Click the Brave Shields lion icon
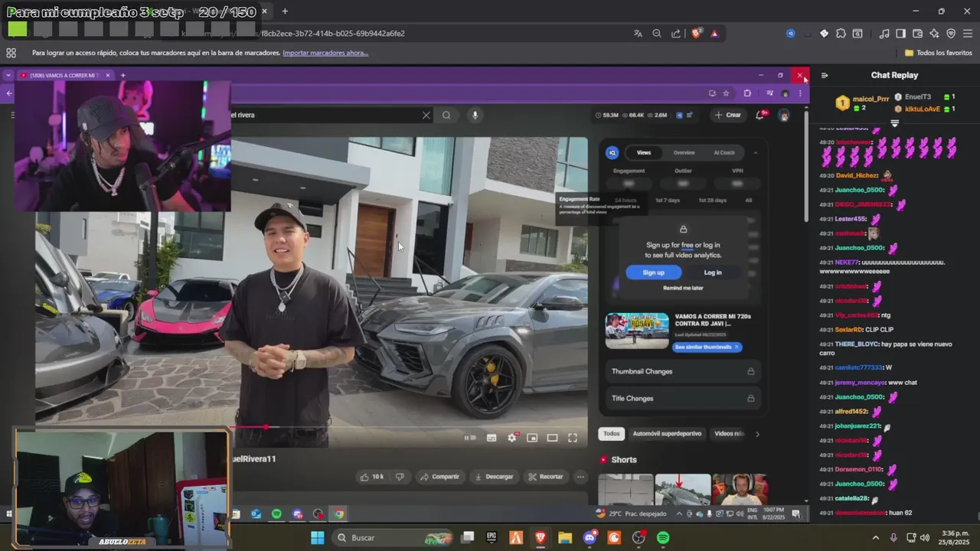The width and height of the screenshot is (980, 551). 697,34
